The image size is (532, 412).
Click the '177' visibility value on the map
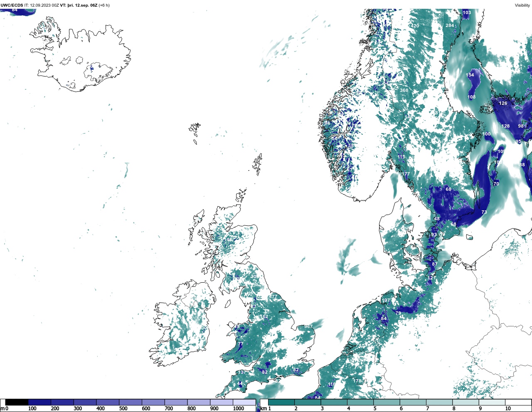click(406, 174)
